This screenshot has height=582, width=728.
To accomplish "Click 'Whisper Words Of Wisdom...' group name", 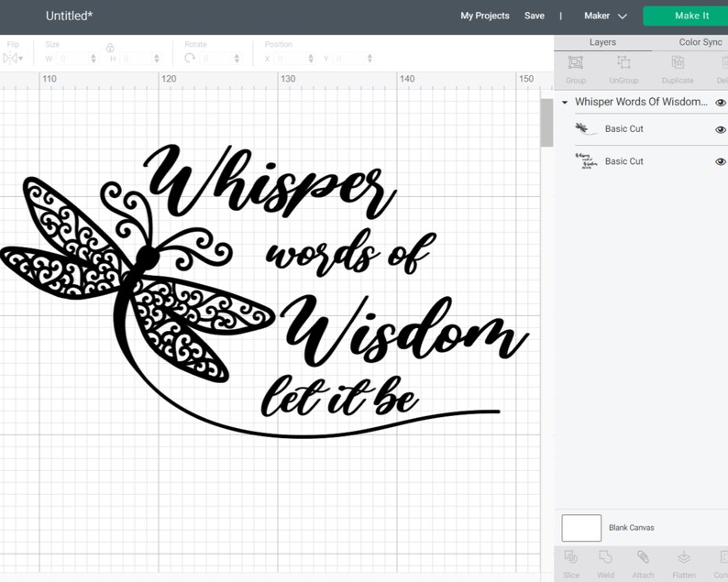I will (641, 102).
